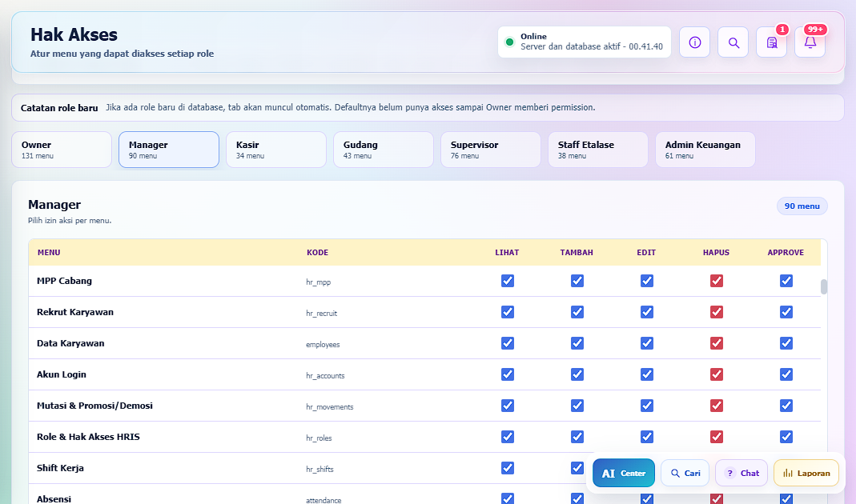Toggle Approve for Rekrut Karyawan
The image size is (856, 504).
click(786, 312)
